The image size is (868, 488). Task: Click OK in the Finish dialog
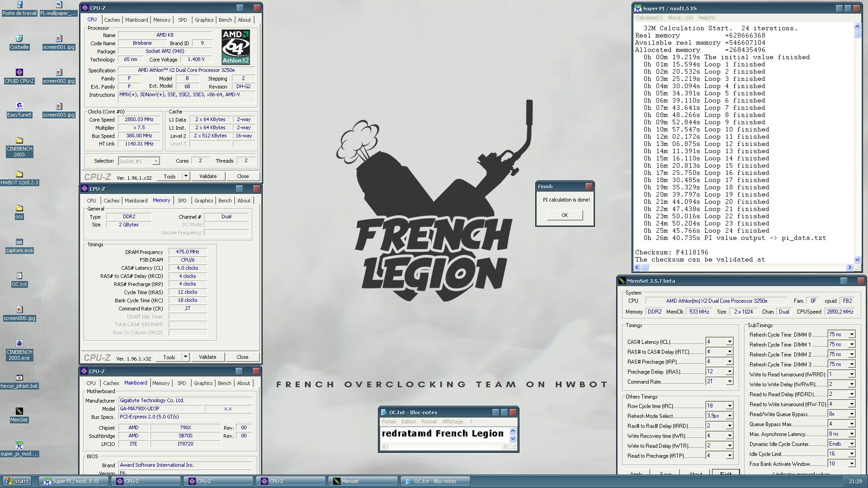[x=565, y=215]
